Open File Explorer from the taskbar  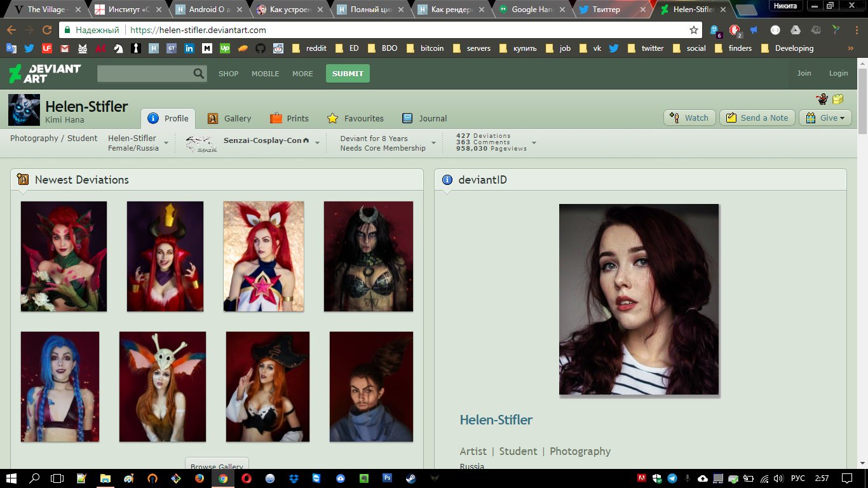pos(105,478)
